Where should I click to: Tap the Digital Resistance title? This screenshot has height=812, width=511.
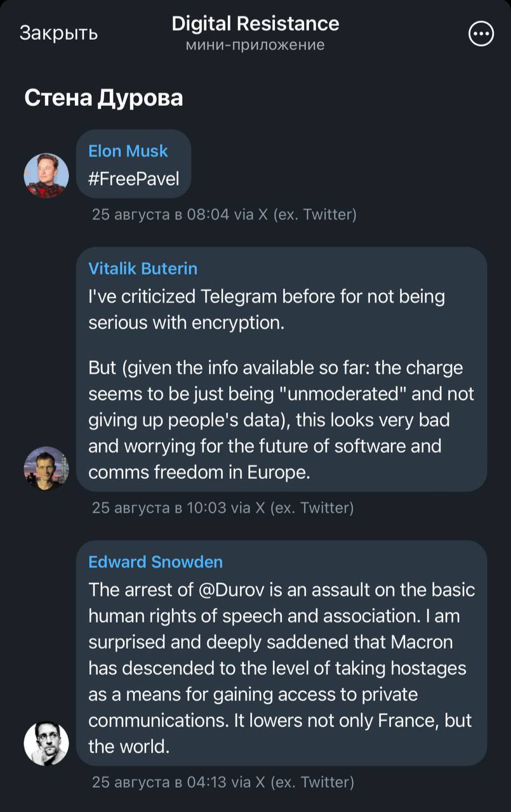(x=255, y=24)
